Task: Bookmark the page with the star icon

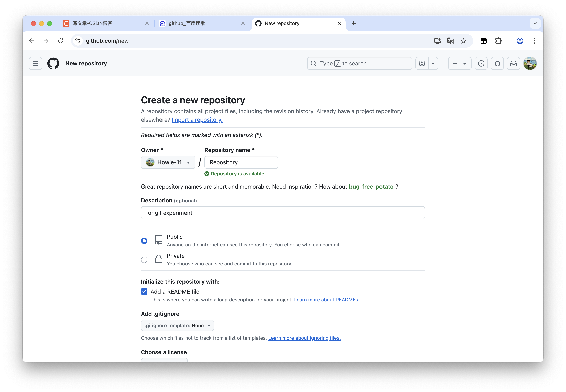Action: [463, 41]
